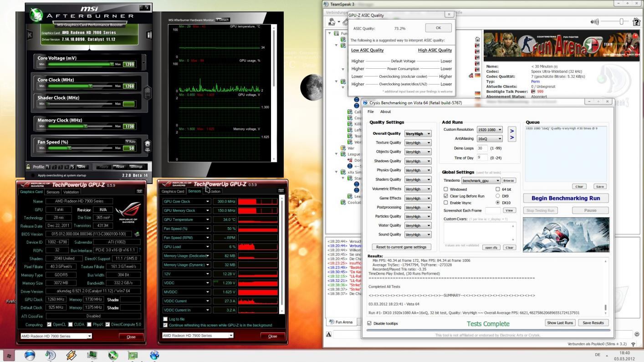Viewport: 644px width, 362px height.
Task: Open the Overall Quality dropdown
Action: [418, 133]
